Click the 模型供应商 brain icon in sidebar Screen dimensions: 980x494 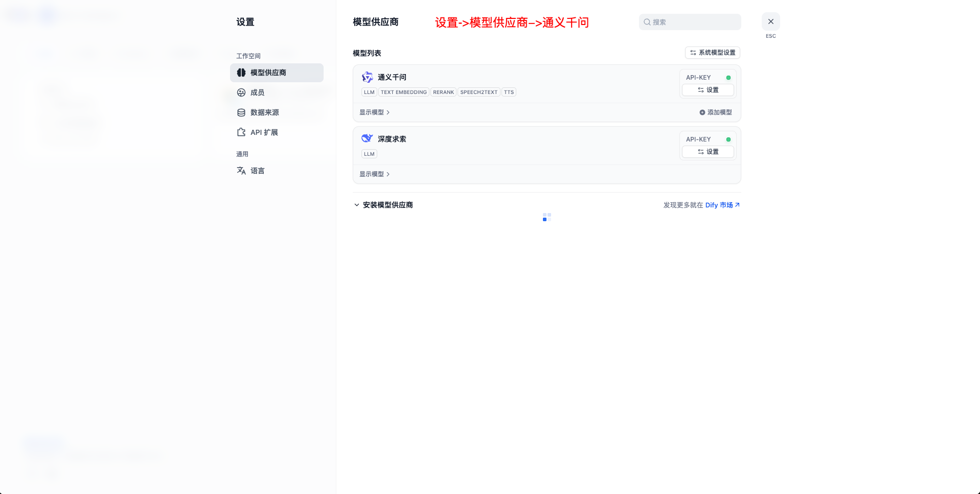[x=241, y=73]
